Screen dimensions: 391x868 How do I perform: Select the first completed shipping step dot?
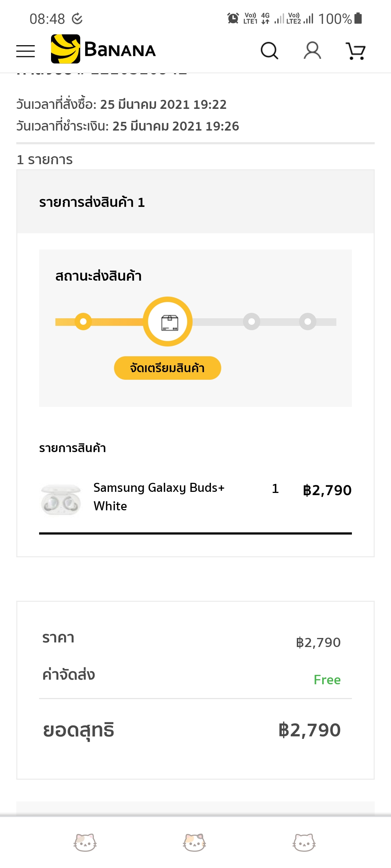pyautogui.click(x=83, y=322)
